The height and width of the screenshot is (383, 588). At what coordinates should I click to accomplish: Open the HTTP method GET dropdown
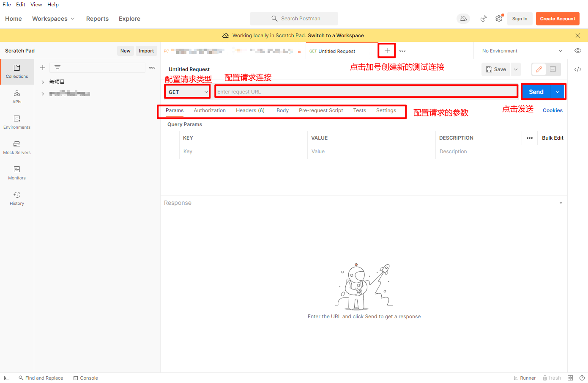188,92
